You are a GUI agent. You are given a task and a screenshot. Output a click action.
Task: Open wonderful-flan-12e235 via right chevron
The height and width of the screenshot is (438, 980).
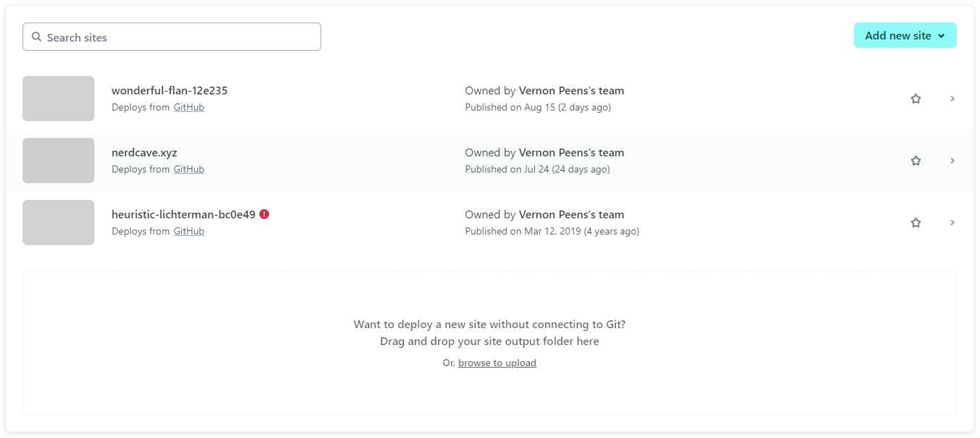pos(953,99)
